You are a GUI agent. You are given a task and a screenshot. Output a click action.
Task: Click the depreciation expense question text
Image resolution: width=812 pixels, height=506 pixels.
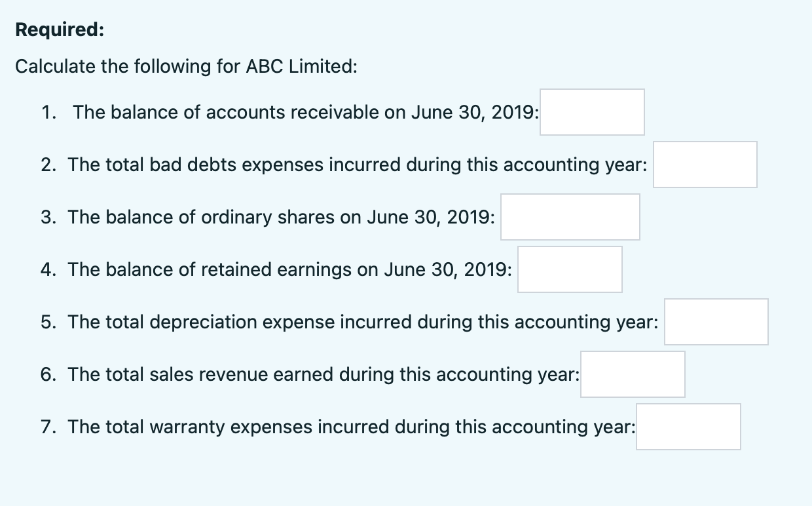click(x=363, y=322)
